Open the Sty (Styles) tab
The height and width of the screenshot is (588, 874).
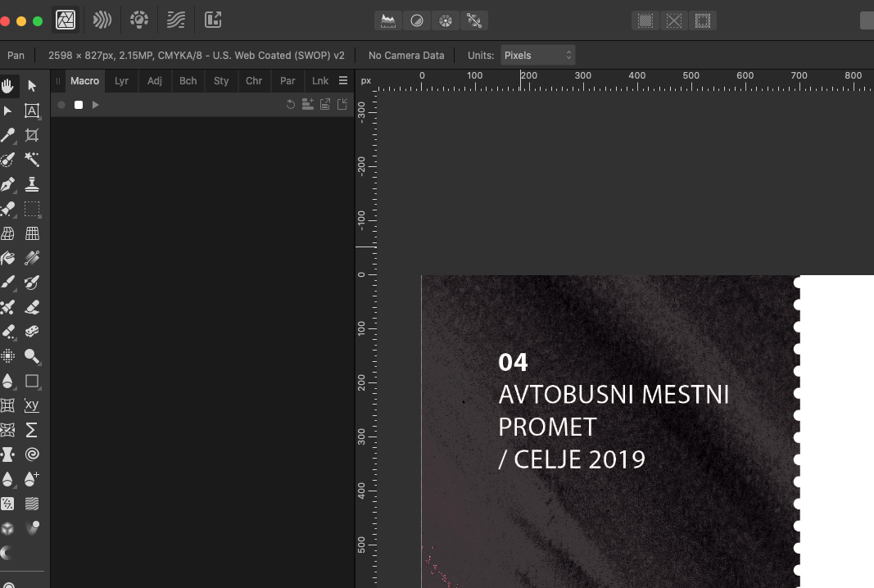[x=221, y=81]
